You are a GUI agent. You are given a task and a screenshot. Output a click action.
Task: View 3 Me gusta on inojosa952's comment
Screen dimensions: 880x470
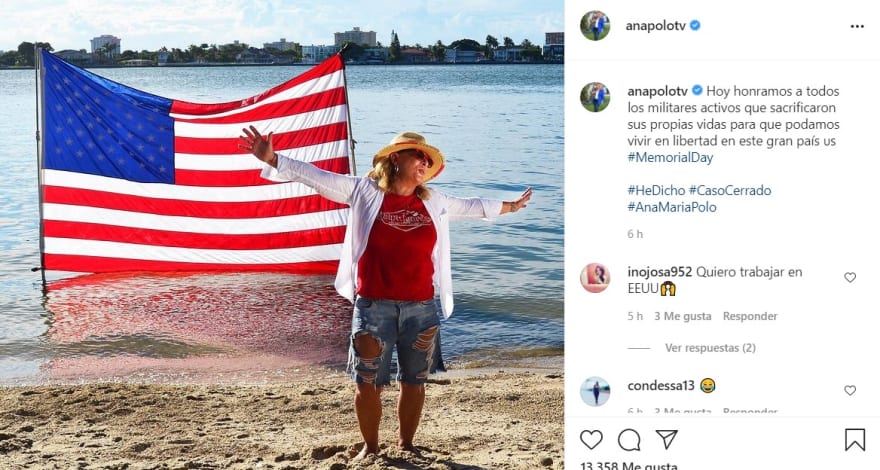coord(682,316)
